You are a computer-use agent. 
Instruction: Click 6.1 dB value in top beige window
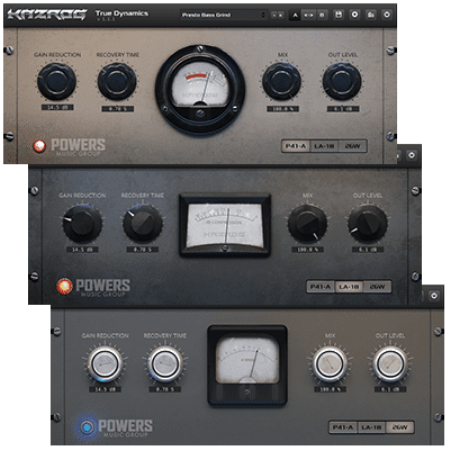343,109
